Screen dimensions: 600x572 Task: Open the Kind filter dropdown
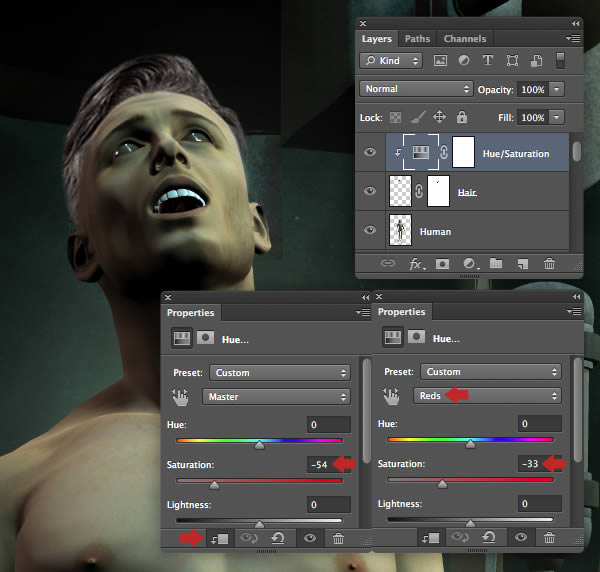pos(391,60)
